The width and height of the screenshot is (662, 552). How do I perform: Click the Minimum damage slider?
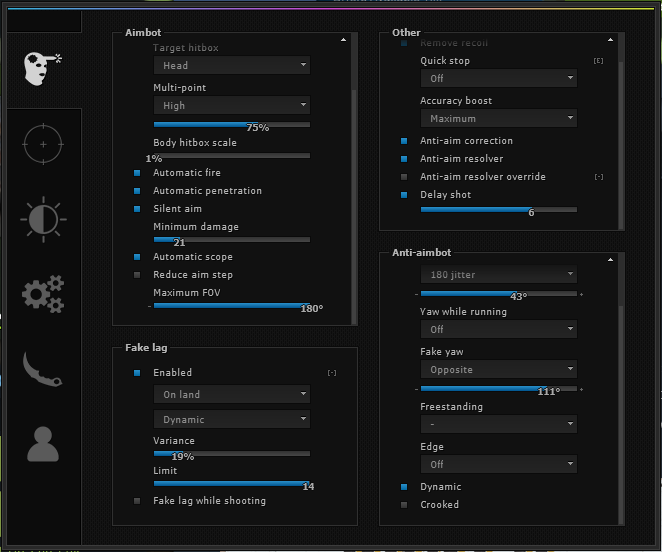coord(231,240)
